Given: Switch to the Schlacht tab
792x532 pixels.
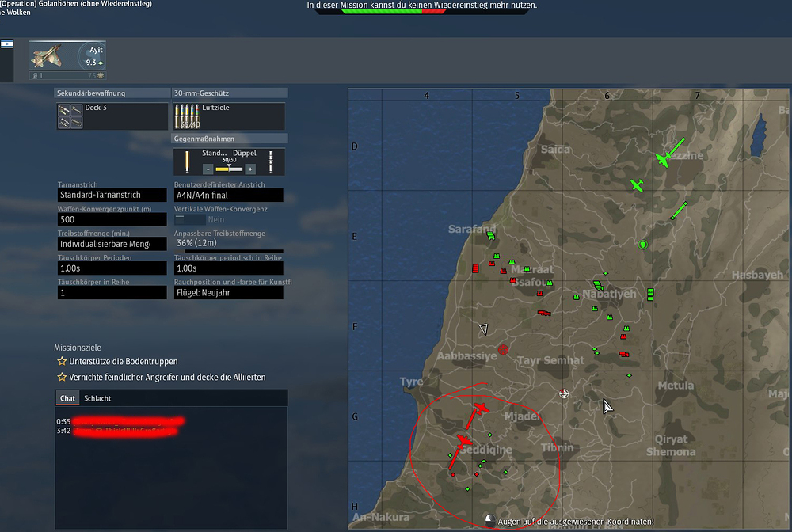Looking at the screenshot, I should point(97,398).
